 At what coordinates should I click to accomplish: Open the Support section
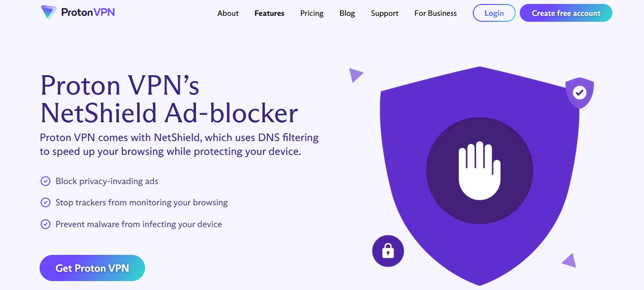click(384, 13)
